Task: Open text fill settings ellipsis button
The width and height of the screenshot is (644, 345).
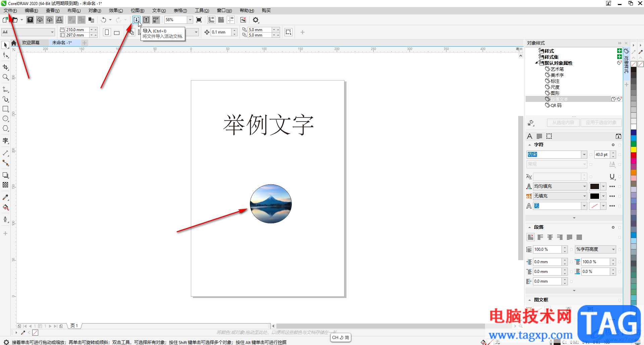Action: (612, 186)
